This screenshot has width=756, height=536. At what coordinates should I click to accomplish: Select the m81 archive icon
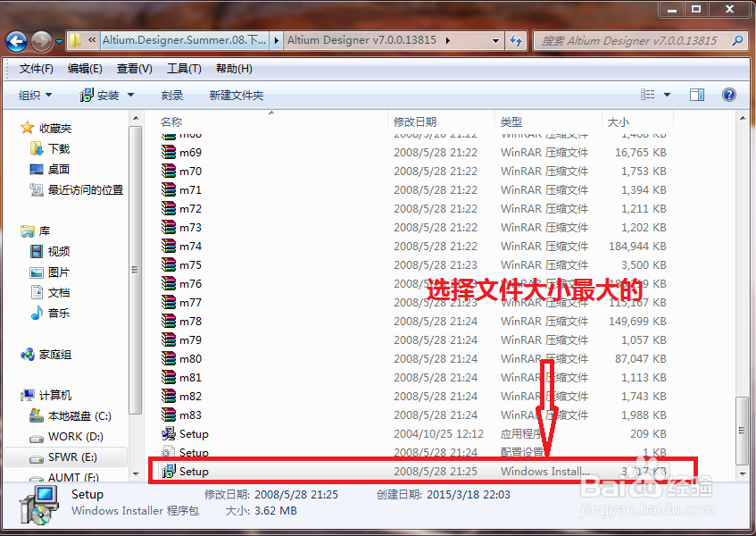coord(169,378)
